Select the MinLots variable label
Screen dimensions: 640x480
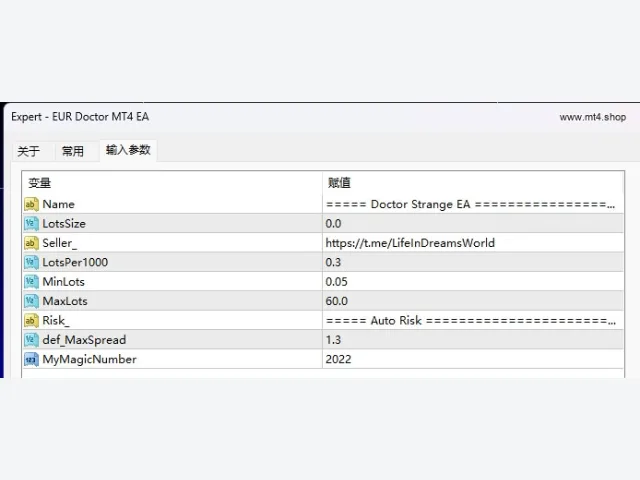point(63,282)
